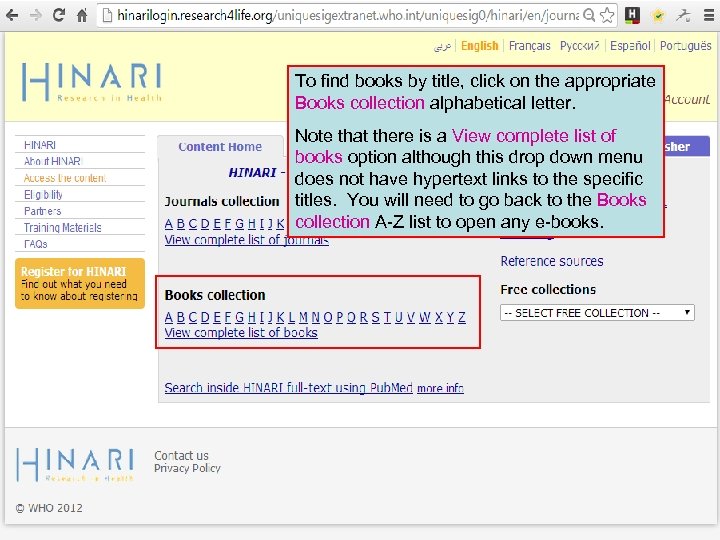This screenshot has height=540, width=720.
Task: Switch language to Français
Action: 529,46
